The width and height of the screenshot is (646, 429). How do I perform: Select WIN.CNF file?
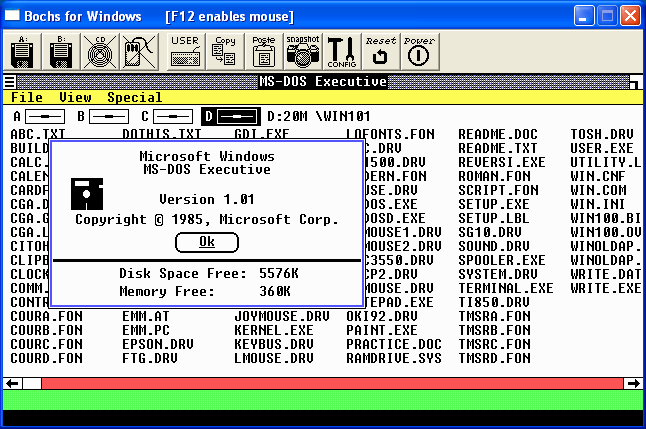pyautogui.click(x=598, y=176)
